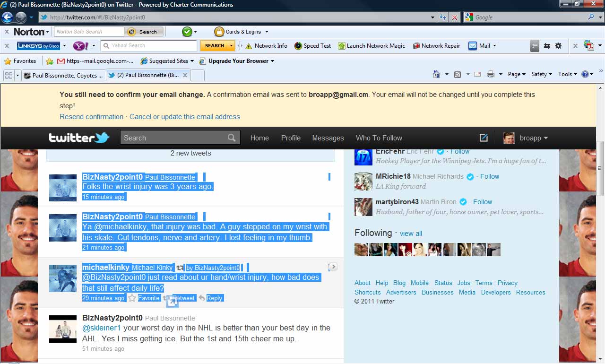This screenshot has height=364, width=605.
Task: Click view all next to Following
Action: coord(411,234)
